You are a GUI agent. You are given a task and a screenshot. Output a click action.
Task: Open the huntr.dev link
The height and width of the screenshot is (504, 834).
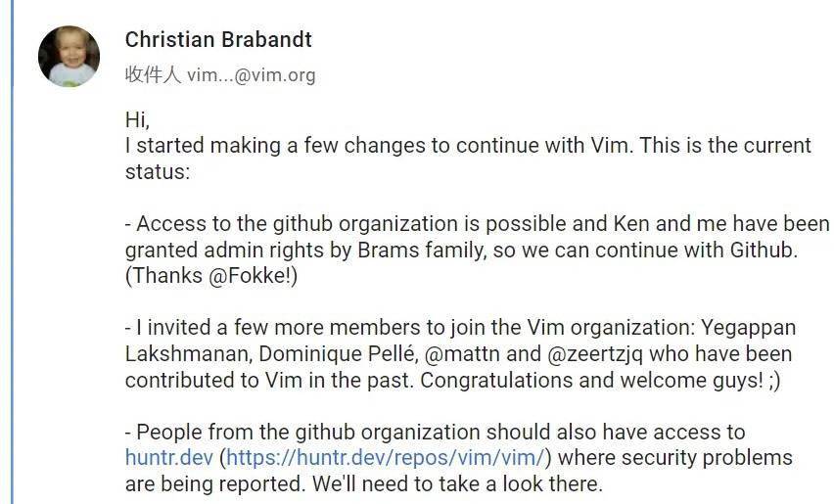coord(169,457)
